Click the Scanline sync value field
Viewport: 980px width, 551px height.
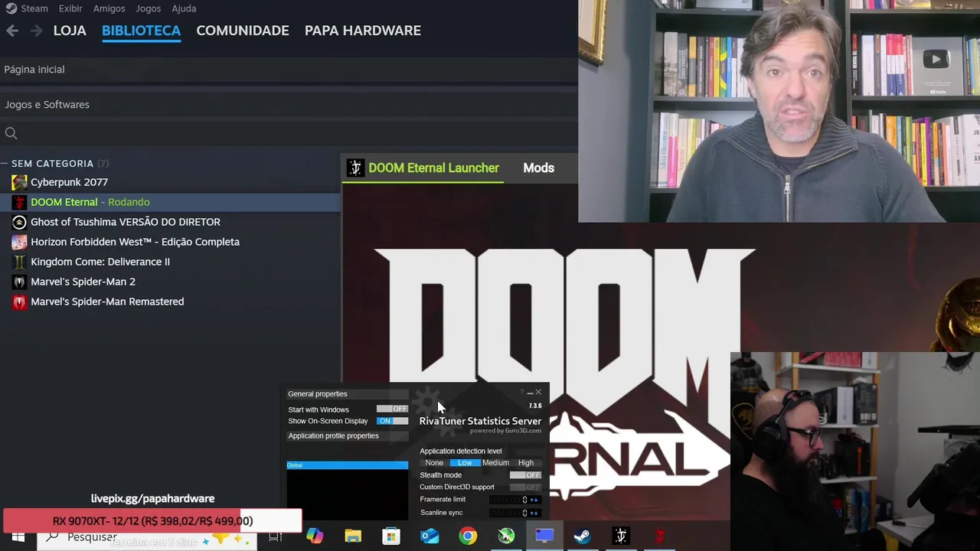pyautogui.click(x=508, y=513)
